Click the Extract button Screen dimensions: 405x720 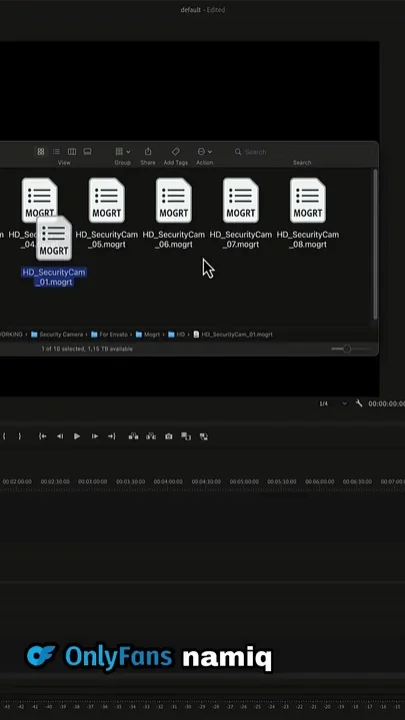151,436
